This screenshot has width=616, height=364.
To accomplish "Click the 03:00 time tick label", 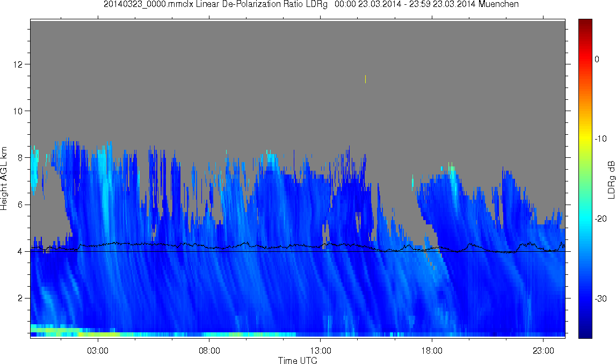I will [97, 351].
